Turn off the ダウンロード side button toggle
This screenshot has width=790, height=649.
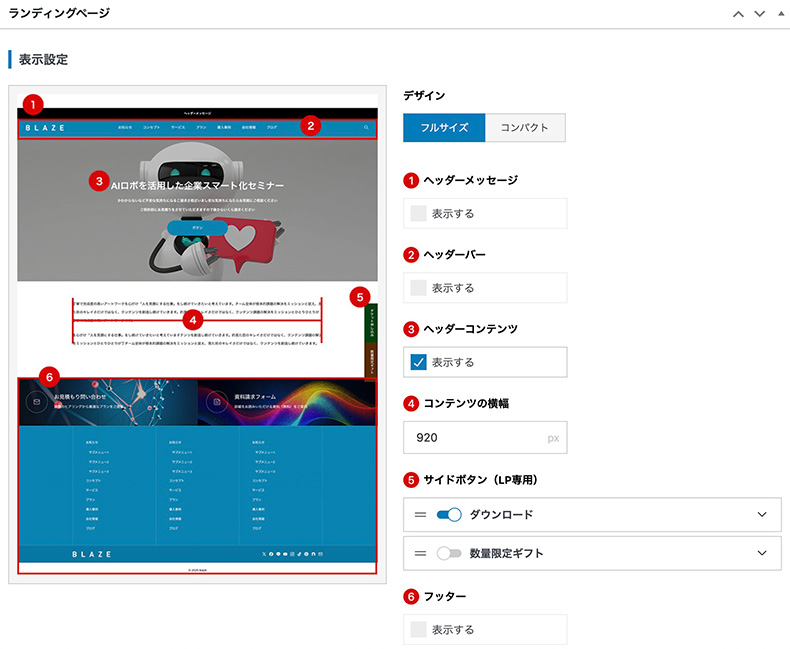point(449,515)
